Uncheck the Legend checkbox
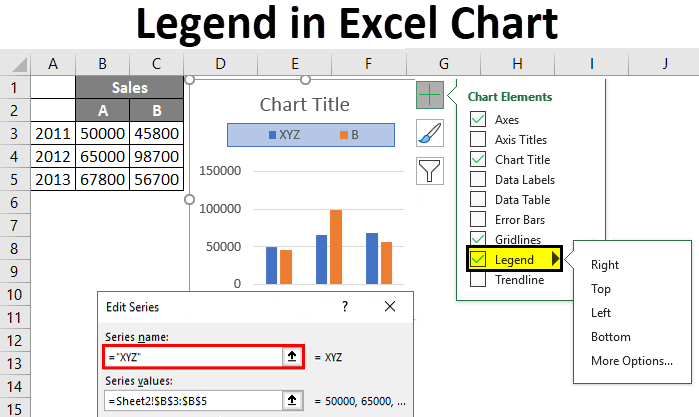The image size is (699, 417). pos(478,259)
